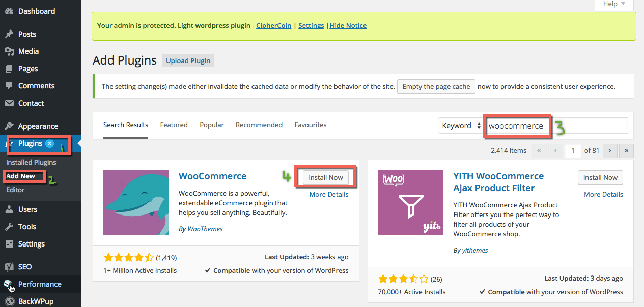
Task: Go to the next results page
Action: pyautogui.click(x=610, y=150)
